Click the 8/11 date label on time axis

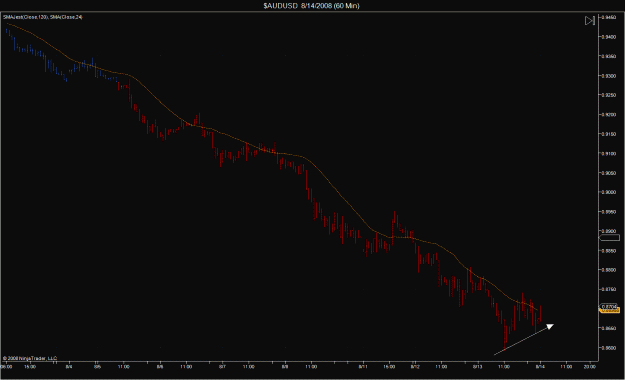click(x=363, y=366)
